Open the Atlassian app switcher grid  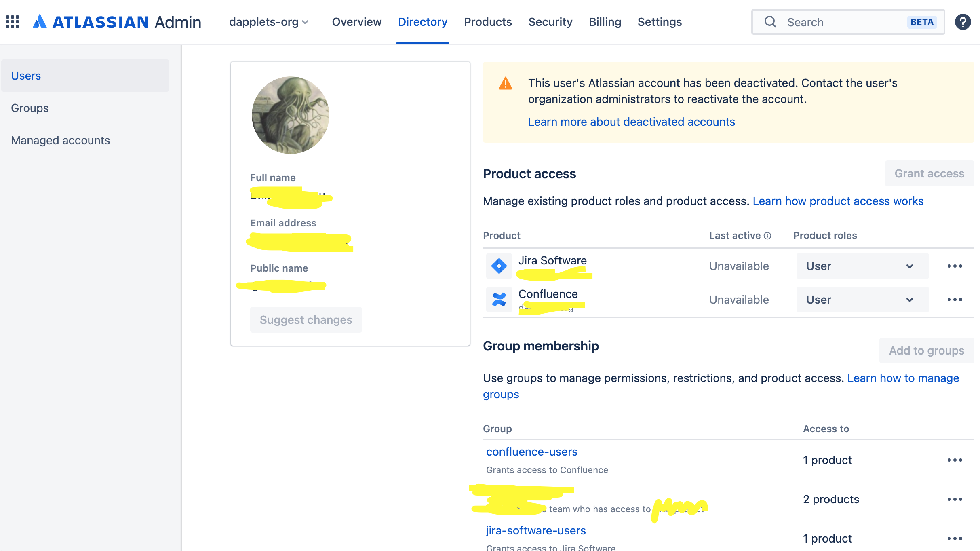click(x=12, y=22)
